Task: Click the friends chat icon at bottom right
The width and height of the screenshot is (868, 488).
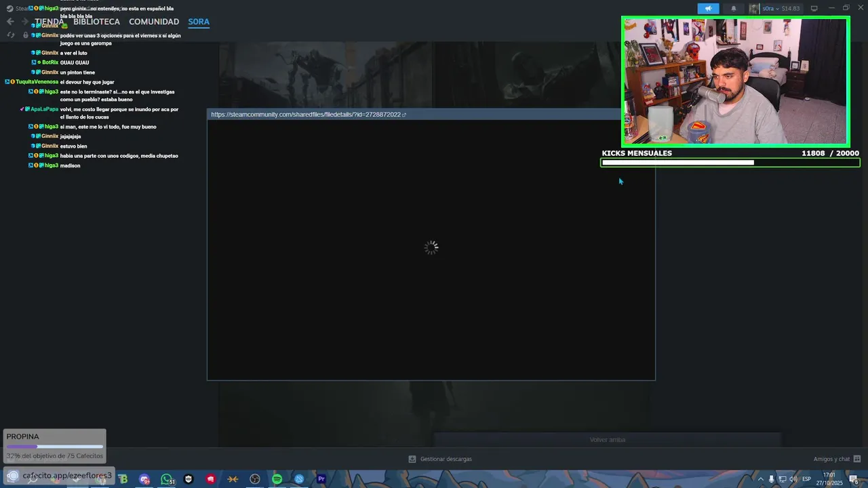Action: pos(857,459)
